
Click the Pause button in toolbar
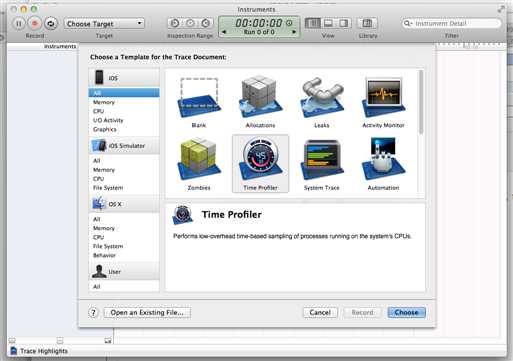19,23
